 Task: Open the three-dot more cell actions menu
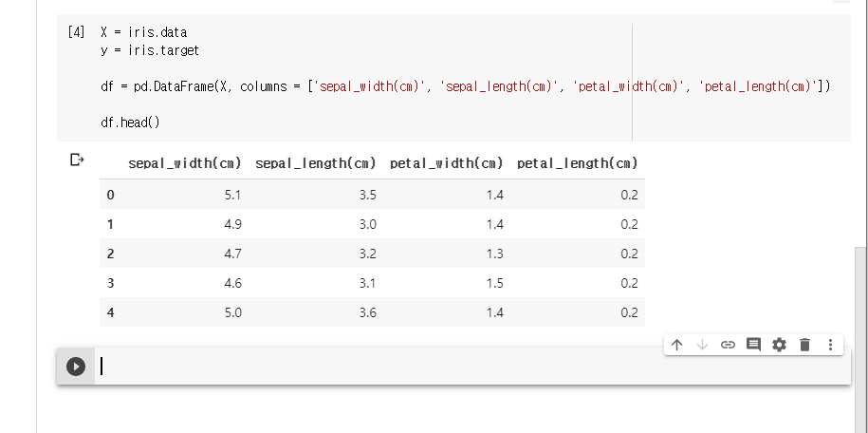830,345
